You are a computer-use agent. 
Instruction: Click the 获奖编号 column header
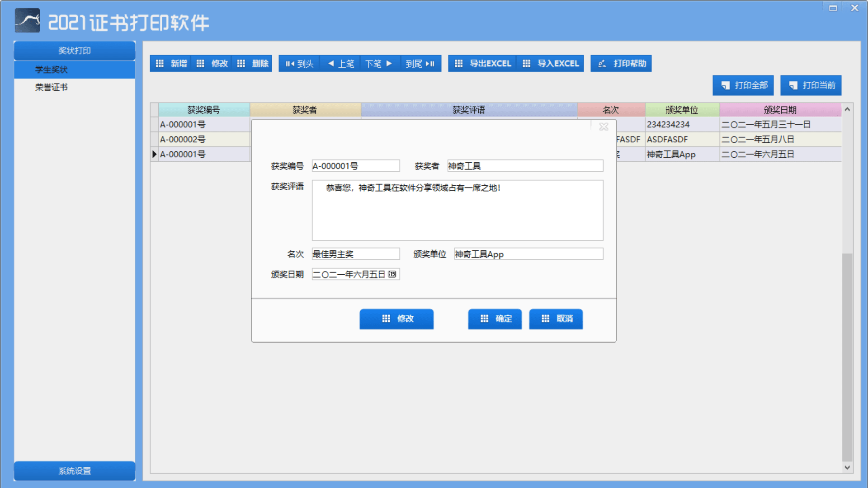click(204, 110)
